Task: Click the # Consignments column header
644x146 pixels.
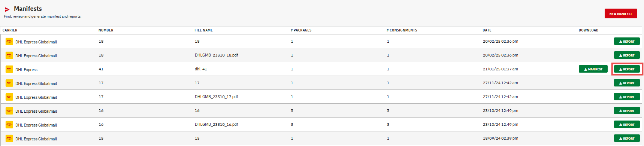Action: [x=402, y=30]
